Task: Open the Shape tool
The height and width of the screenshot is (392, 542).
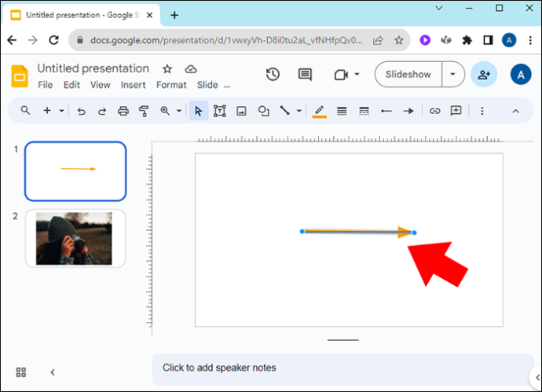Action: coord(263,111)
